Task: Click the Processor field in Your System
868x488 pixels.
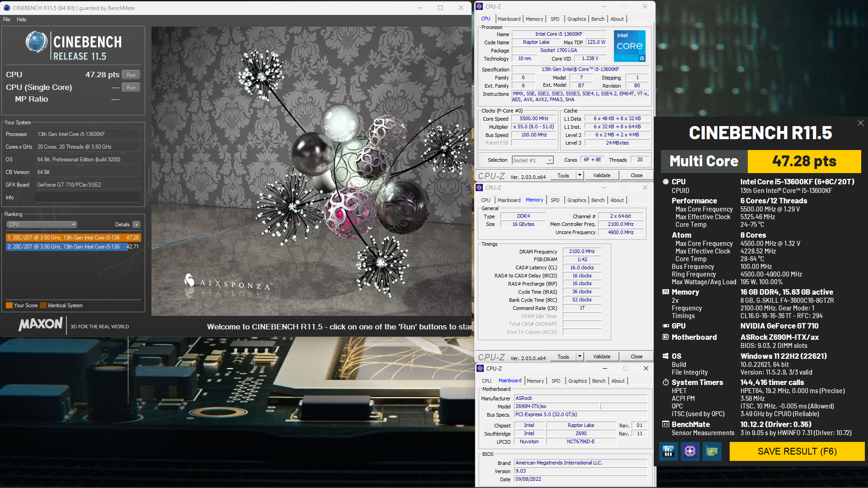Action: click(x=88, y=134)
